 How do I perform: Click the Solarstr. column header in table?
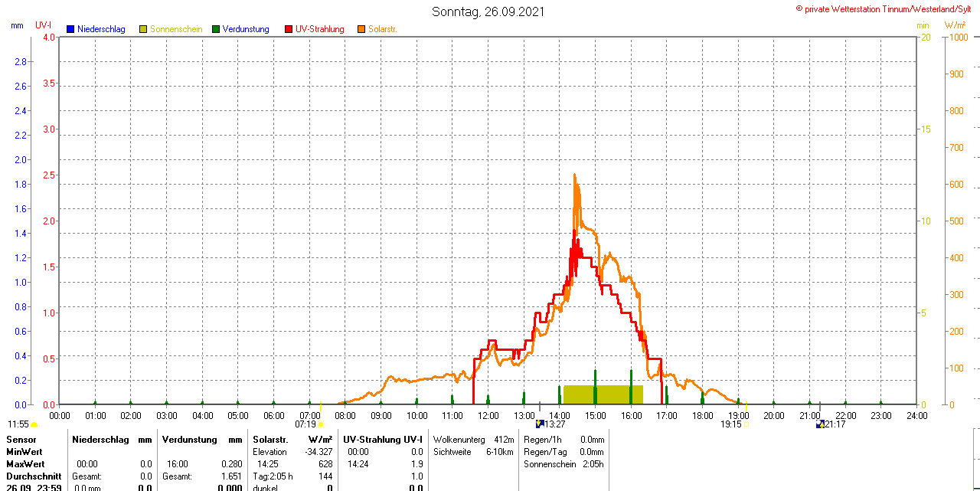tap(269, 440)
